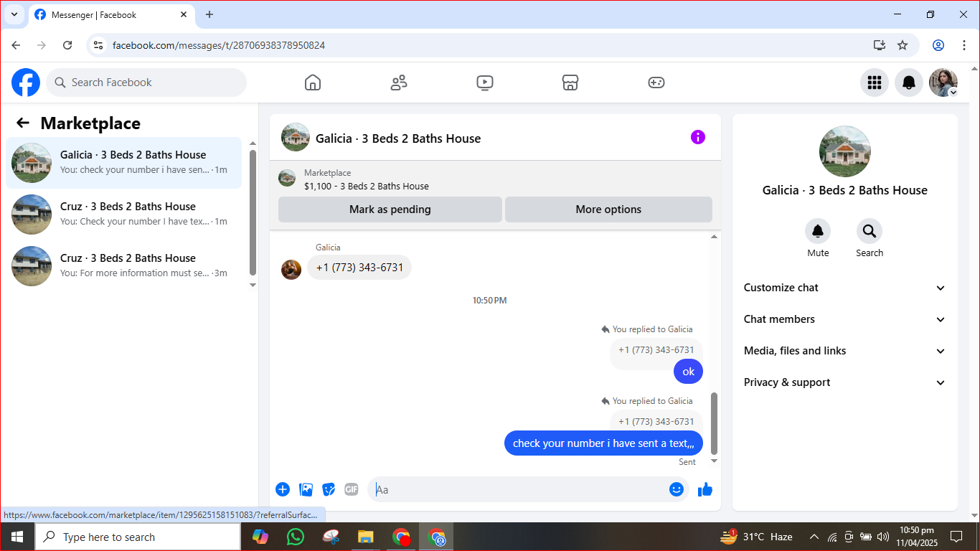
Task: Reload the page in browser
Action: click(x=67, y=45)
